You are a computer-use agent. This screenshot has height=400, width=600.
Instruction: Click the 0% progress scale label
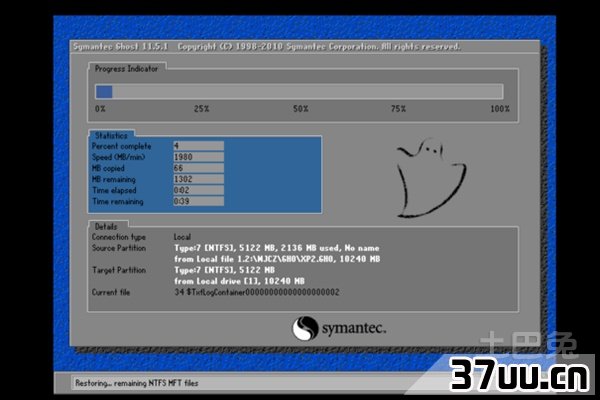(100, 109)
